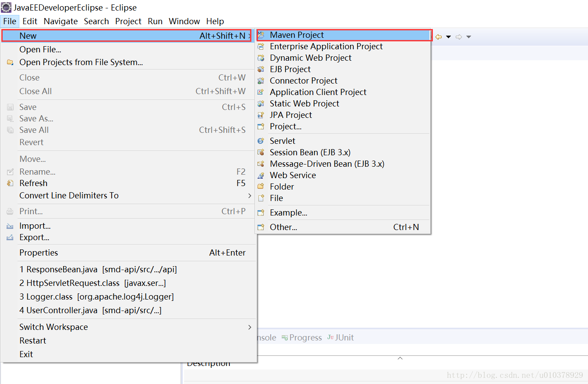
Task: Expand the New submenu arrow
Action: [x=249, y=36]
